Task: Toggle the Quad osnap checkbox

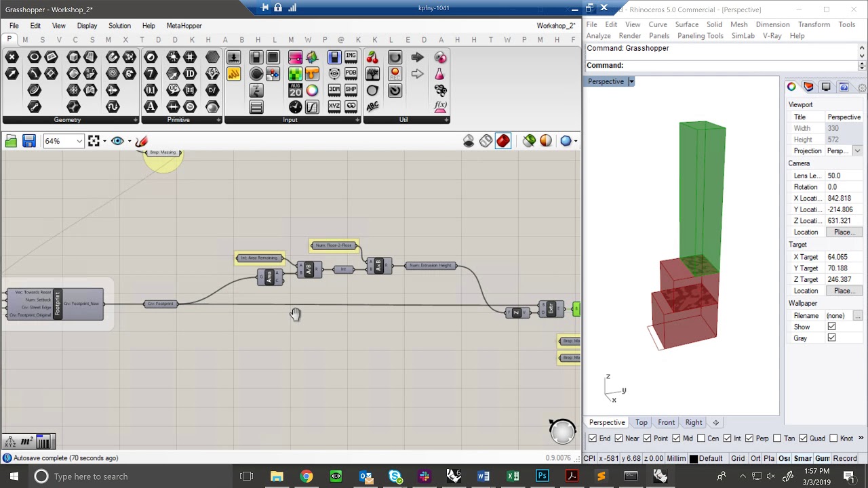Action: point(803,439)
